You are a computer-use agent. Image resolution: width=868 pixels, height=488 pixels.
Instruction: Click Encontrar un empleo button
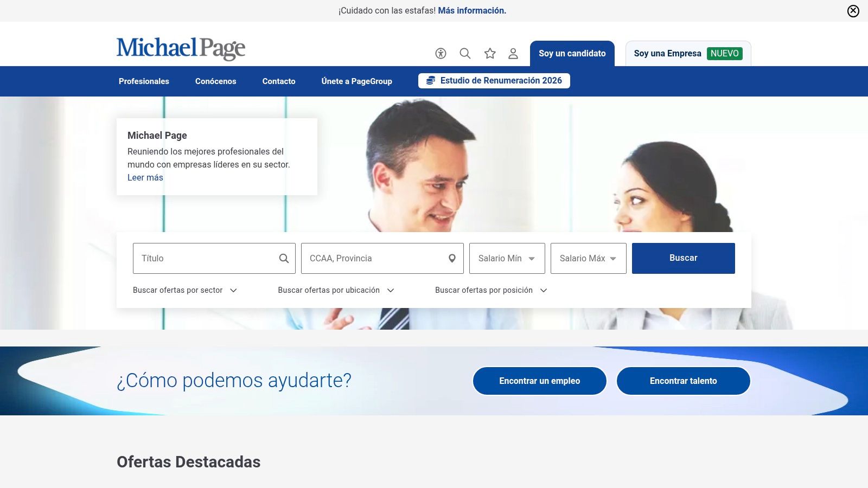pyautogui.click(x=540, y=381)
